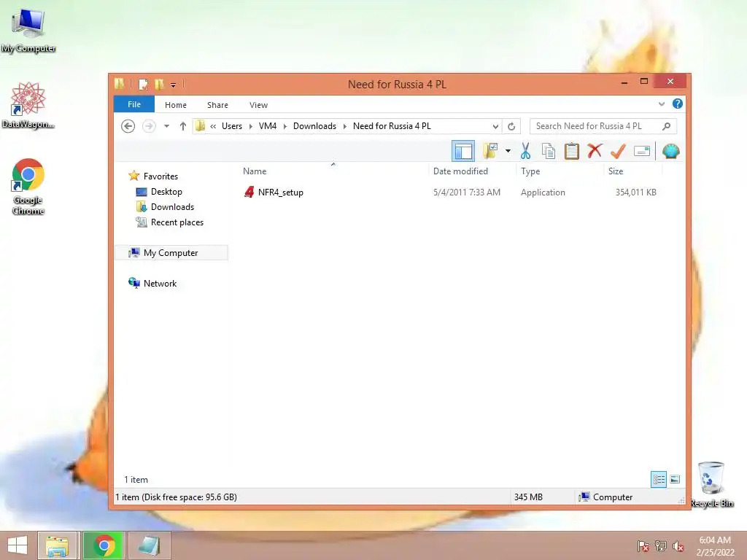Click the Forward arrow button

tap(149, 126)
